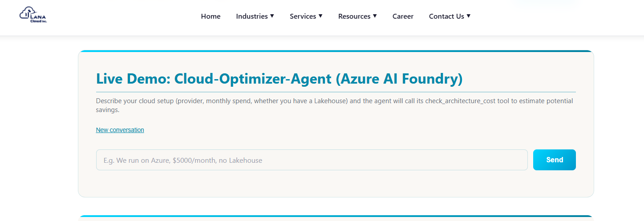Open the Services menu
Image resolution: width=644 pixels, height=221 pixels.
tap(303, 16)
